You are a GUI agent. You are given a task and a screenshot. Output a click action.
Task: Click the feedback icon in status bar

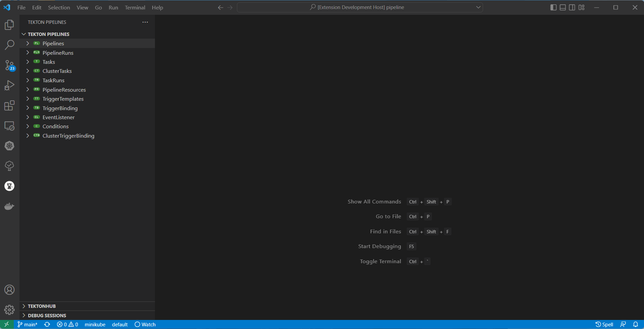(x=623, y=324)
